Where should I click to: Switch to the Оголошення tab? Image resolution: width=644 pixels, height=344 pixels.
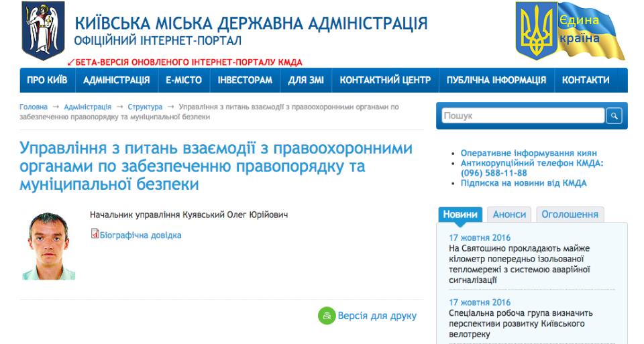click(x=570, y=215)
